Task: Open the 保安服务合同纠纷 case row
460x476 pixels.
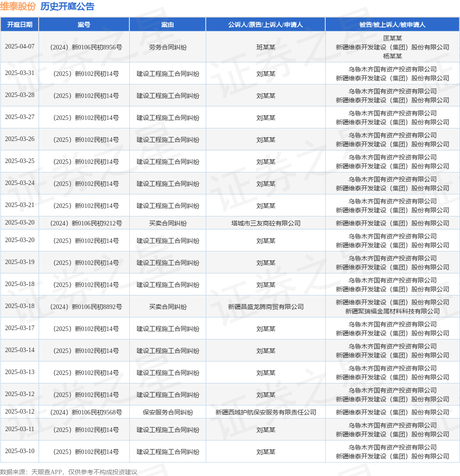Action: click(x=168, y=412)
